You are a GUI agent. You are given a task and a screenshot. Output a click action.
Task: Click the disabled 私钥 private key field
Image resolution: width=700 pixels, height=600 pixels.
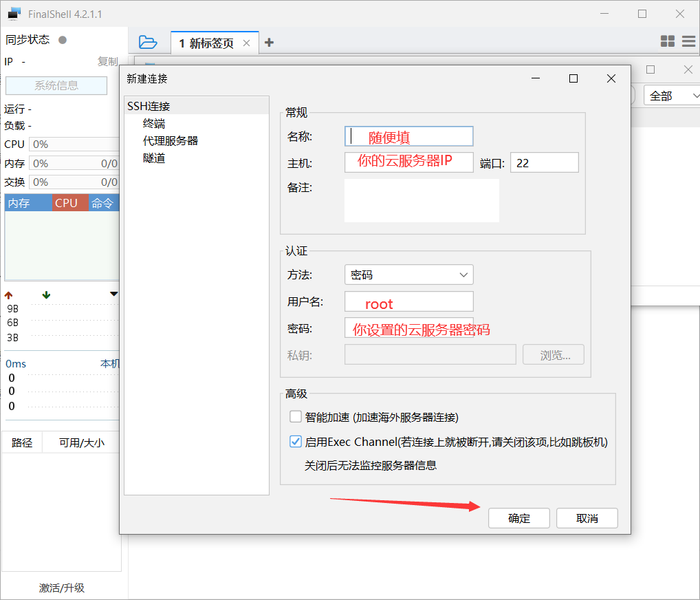[430, 355]
